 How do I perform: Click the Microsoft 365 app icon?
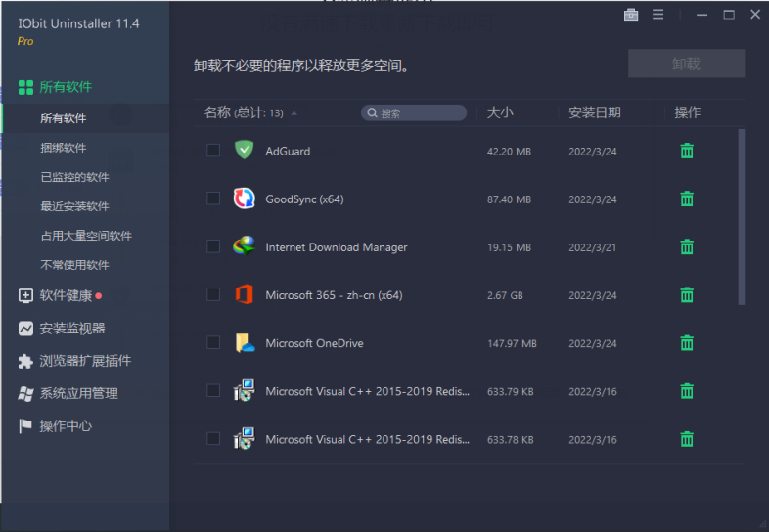[x=244, y=294]
